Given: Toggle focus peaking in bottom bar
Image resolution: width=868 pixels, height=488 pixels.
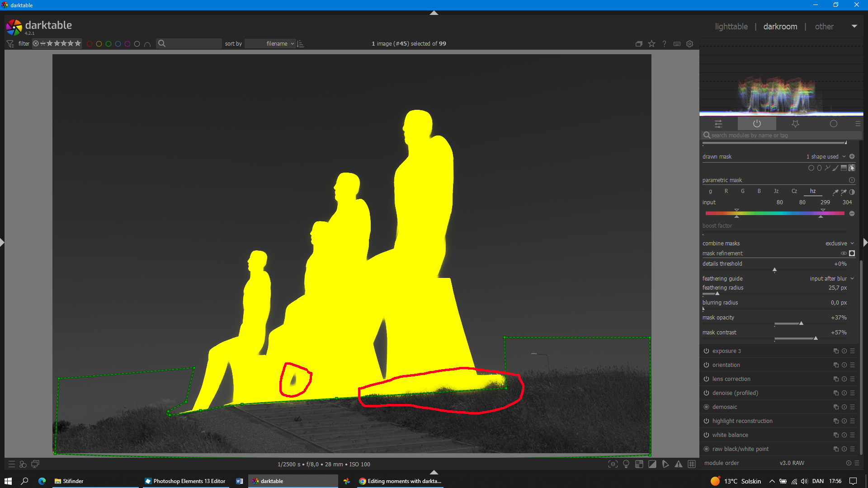Looking at the screenshot, I should pyautogui.click(x=613, y=464).
